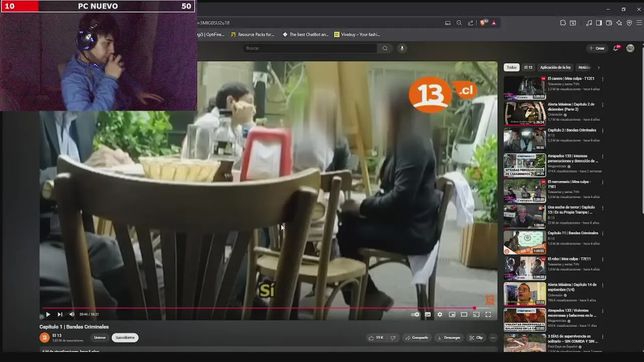The image size is (644, 362).
Task: Open browser extensions puzzle icon
Action: pos(562,23)
